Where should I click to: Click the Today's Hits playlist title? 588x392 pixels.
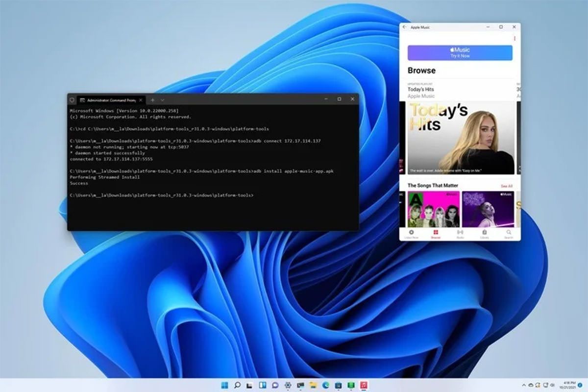[421, 90]
